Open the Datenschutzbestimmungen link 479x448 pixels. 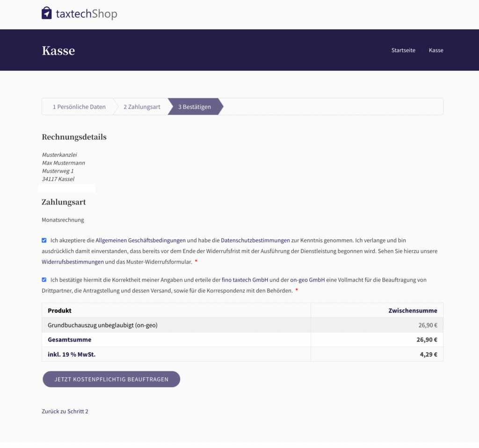[255, 240]
